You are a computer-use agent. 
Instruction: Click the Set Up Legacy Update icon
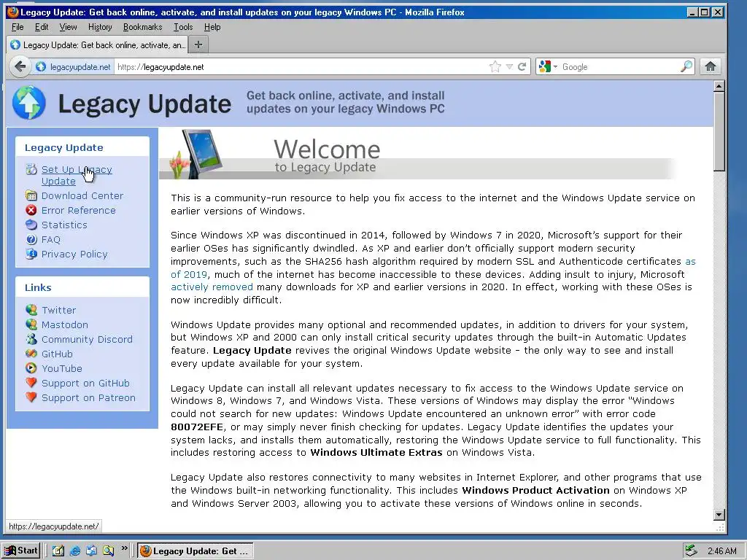pyautogui.click(x=31, y=169)
